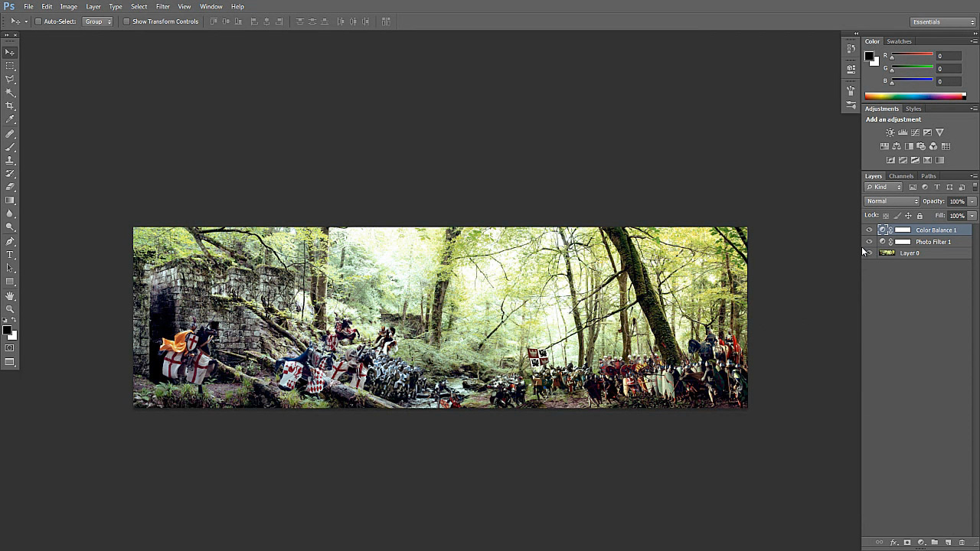Open the layer blend mode Normal dropdown
The height and width of the screenshot is (551, 980).
891,201
